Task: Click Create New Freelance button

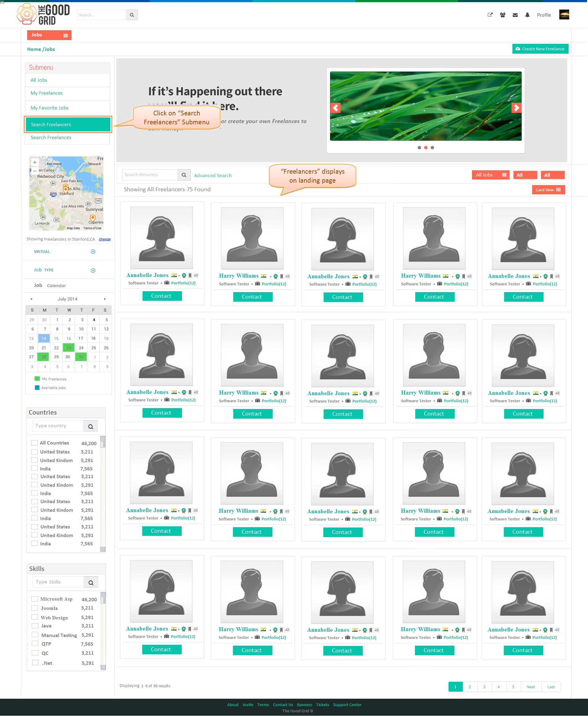Action: 540,49
